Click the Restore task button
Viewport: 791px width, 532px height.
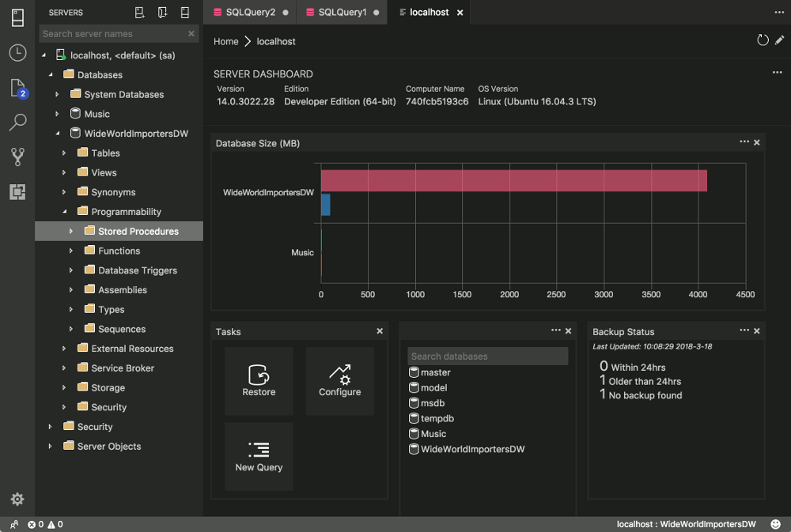[x=259, y=381]
